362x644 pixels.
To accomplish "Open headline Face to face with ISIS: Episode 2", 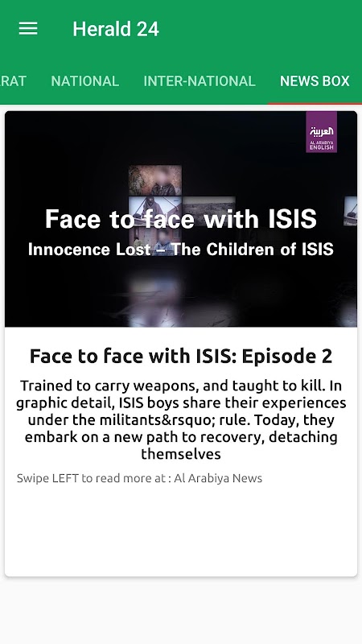I will (x=181, y=356).
